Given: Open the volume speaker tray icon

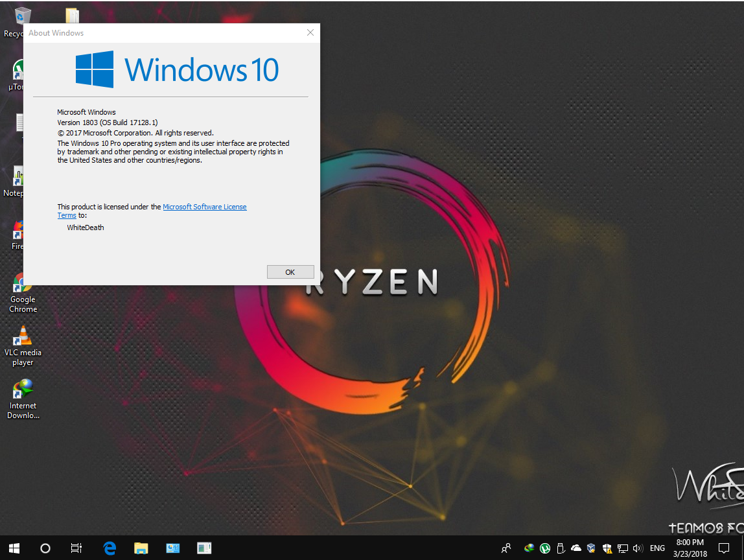Looking at the screenshot, I should pyautogui.click(x=638, y=548).
